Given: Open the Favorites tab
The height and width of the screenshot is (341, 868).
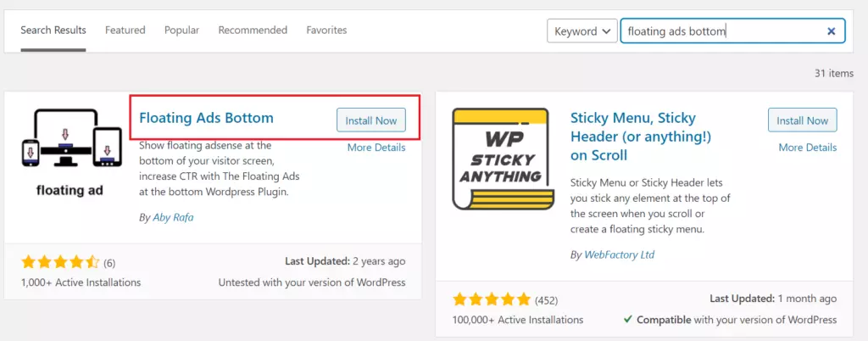Looking at the screenshot, I should coord(326,30).
